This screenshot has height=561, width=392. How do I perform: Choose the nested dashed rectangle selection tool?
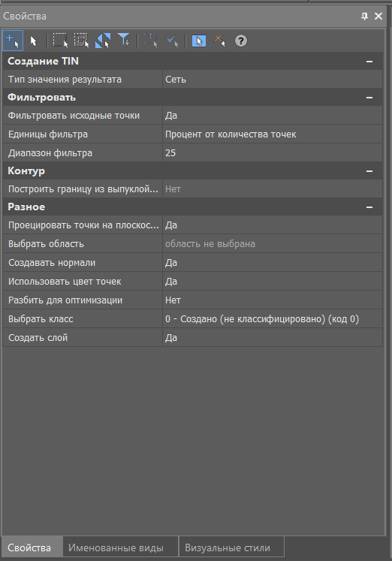82,41
